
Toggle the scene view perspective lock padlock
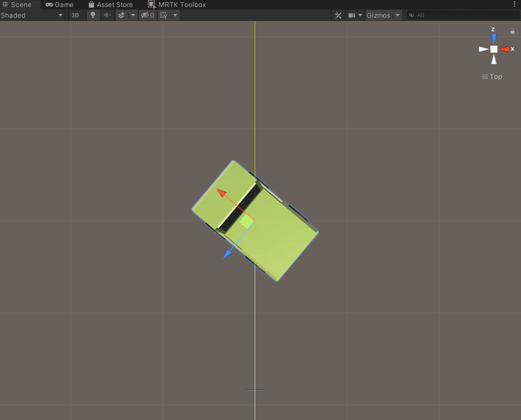pyautogui.click(x=513, y=31)
